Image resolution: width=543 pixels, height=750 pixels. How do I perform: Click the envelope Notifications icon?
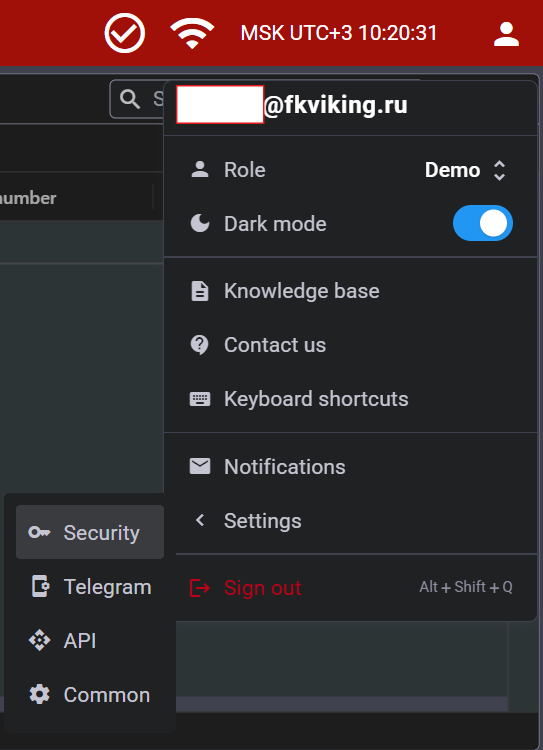click(x=199, y=466)
